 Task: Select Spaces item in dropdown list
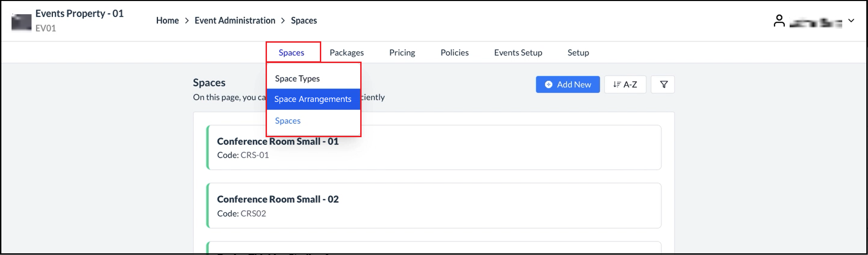tap(288, 121)
